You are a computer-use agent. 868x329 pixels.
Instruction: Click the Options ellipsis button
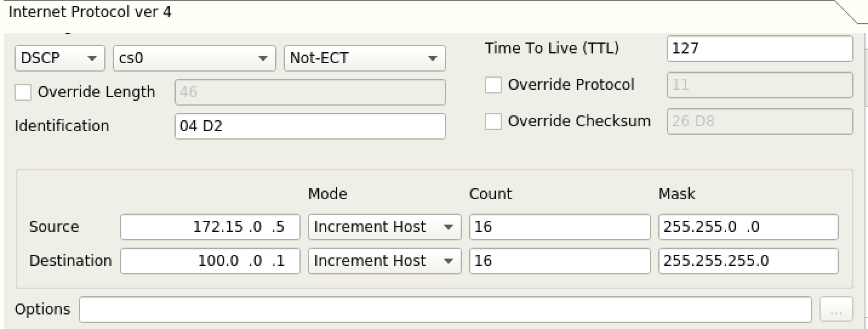[x=836, y=310]
